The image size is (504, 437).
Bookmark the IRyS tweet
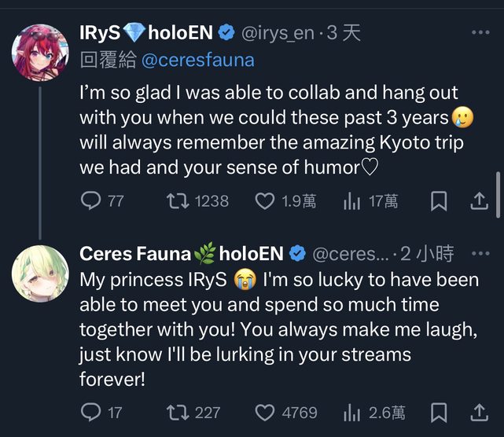pyautogui.click(x=440, y=201)
